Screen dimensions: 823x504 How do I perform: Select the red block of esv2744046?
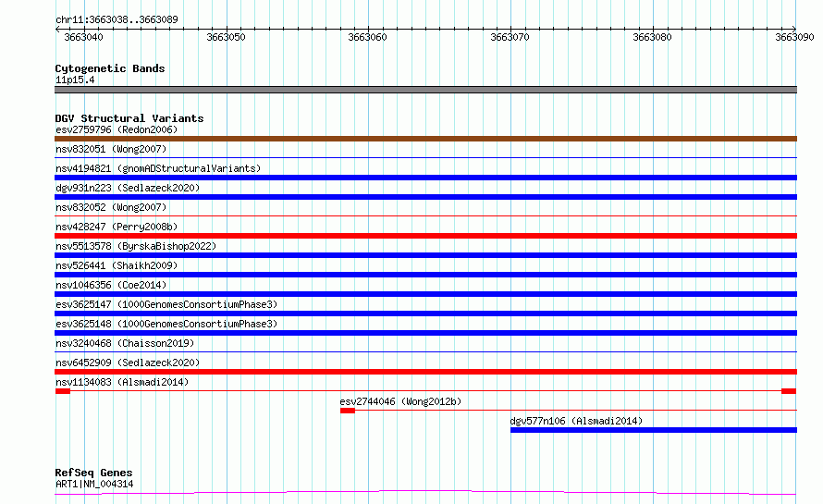(x=348, y=411)
